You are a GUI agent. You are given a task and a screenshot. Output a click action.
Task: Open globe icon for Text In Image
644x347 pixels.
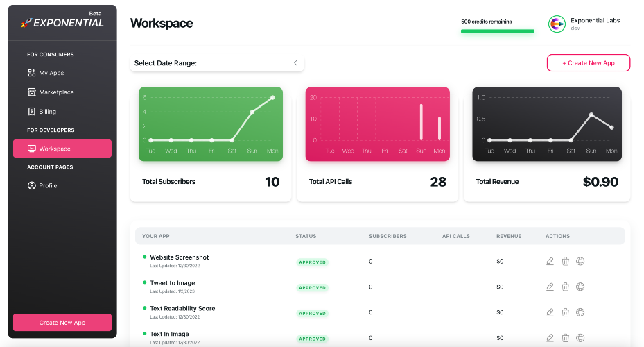tap(580, 337)
